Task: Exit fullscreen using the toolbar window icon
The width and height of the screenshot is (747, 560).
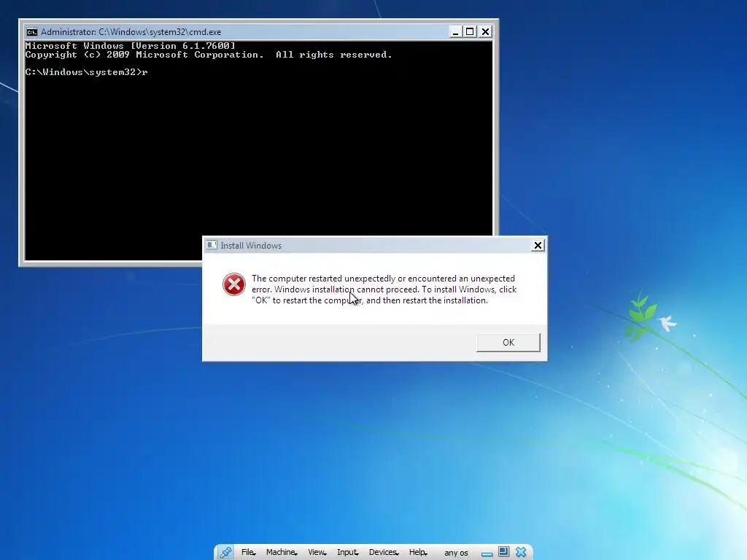Action: [x=503, y=551]
